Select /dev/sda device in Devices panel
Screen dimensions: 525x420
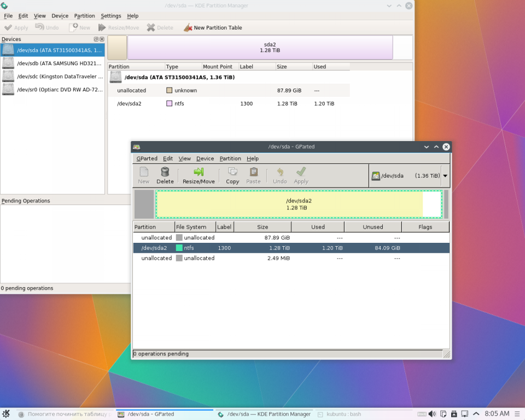(x=52, y=50)
